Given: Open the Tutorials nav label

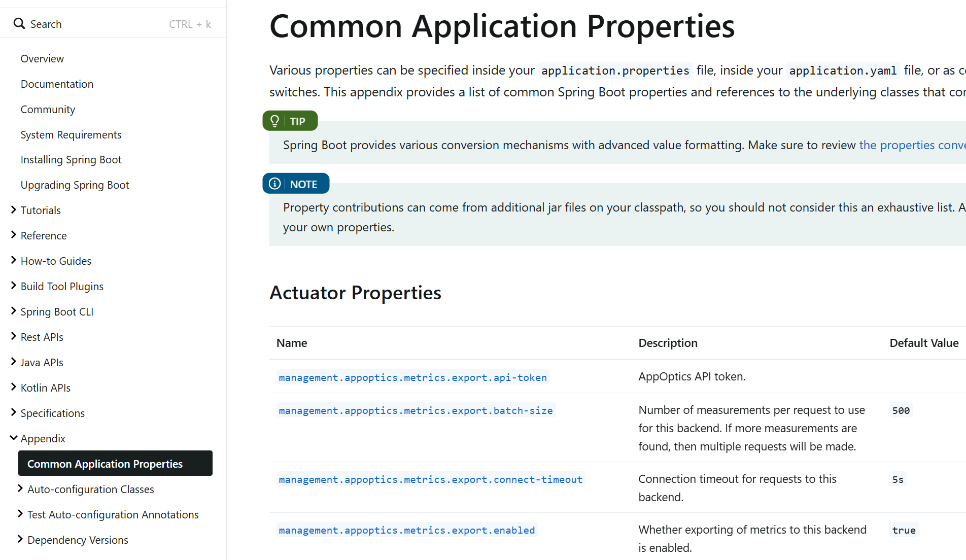Looking at the screenshot, I should pos(41,210).
